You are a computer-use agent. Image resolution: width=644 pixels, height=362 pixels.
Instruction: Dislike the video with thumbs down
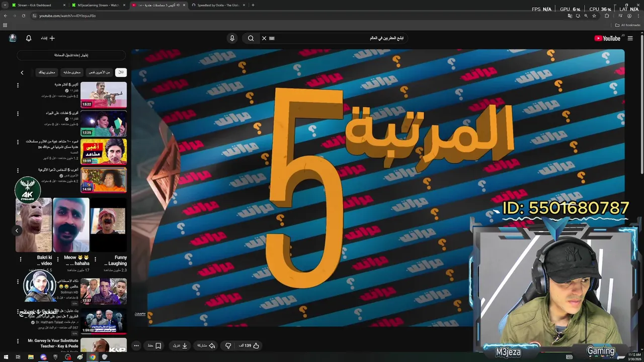click(228, 346)
